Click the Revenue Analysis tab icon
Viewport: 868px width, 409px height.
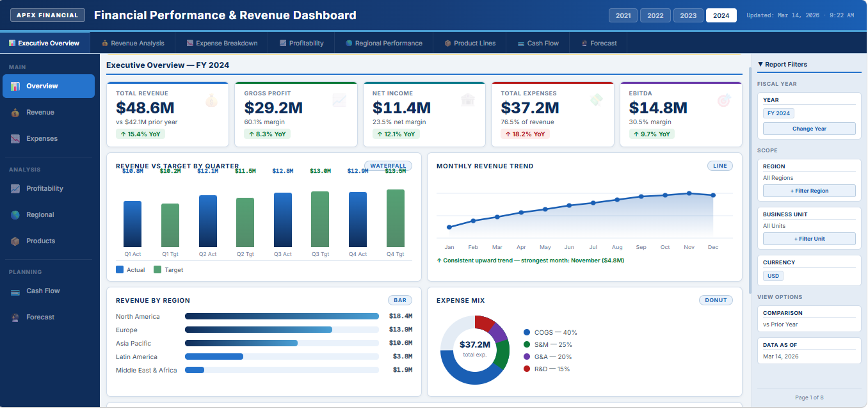[x=105, y=44]
